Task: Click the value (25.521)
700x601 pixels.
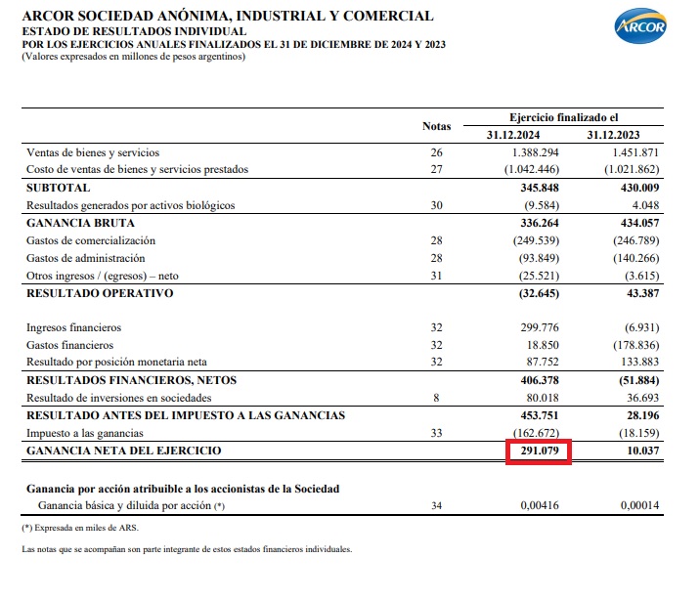Action: (539, 277)
